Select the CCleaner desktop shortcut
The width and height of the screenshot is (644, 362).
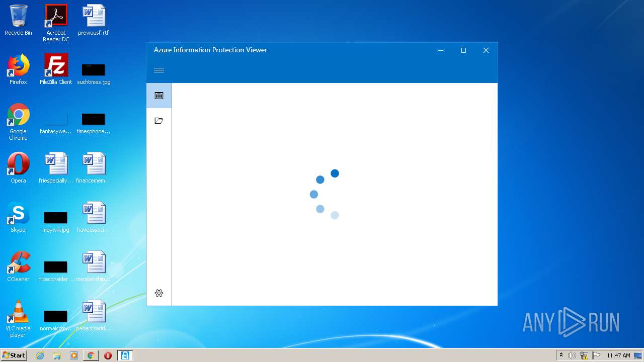18,266
